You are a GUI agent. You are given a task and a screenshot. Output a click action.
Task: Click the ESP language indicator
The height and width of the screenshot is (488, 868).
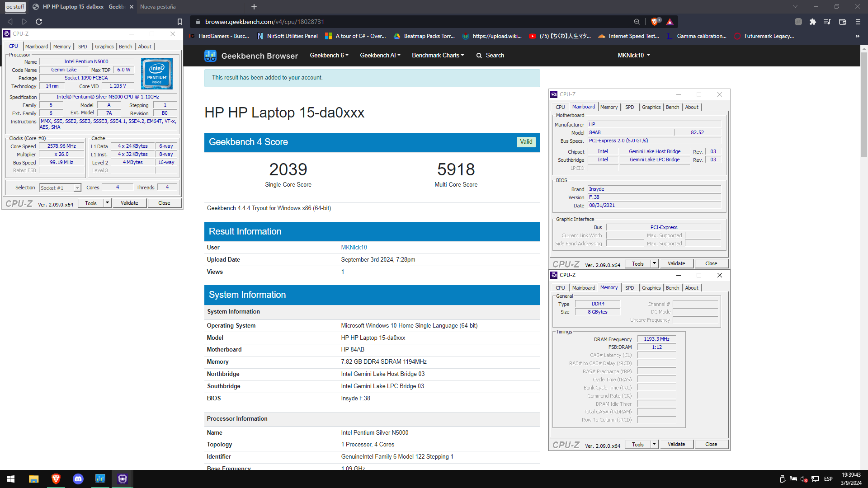[x=828, y=479]
